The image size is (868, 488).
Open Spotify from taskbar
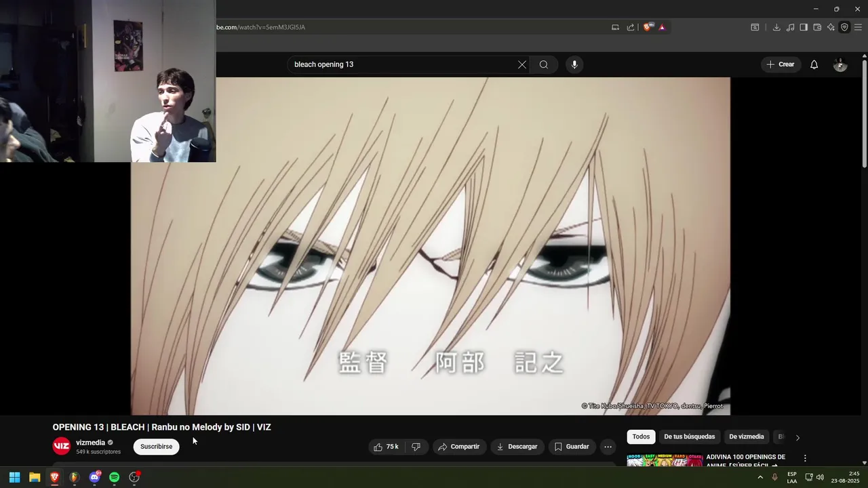[115, 477]
